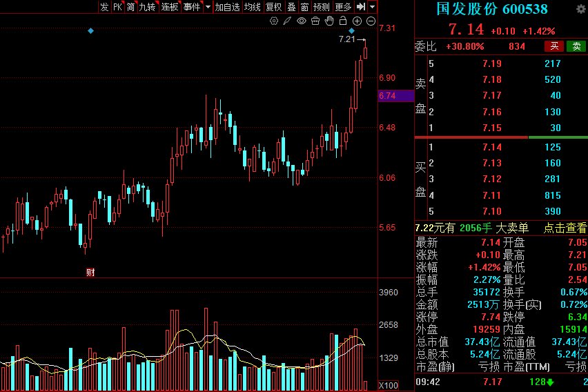The width and height of the screenshot is (588, 392).
Task: Click the 财 earnings marker
Action: pyautogui.click(x=90, y=273)
